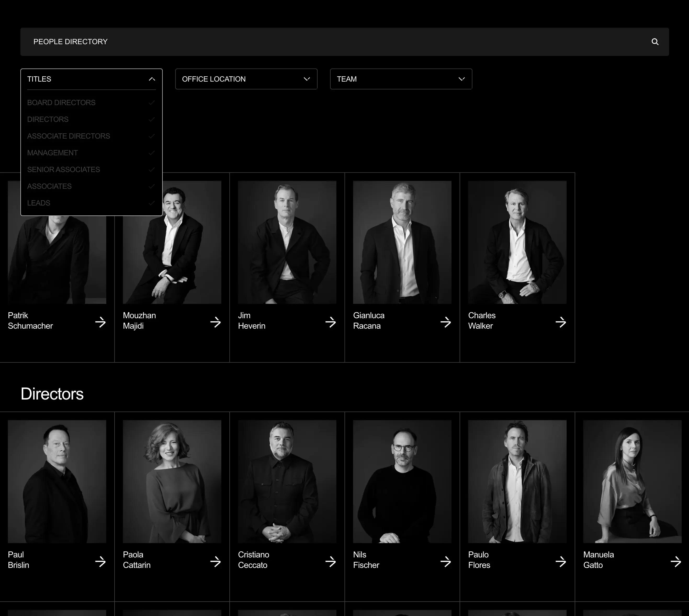The height and width of the screenshot is (616, 689).
Task: Select Leads in the Titles list
Action: coord(39,203)
